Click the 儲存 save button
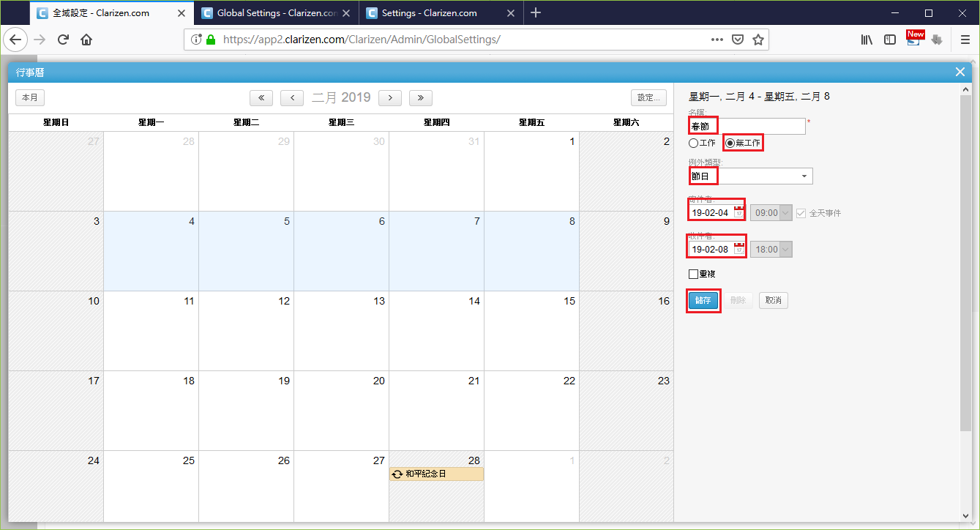This screenshot has width=980, height=530. (x=703, y=300)
